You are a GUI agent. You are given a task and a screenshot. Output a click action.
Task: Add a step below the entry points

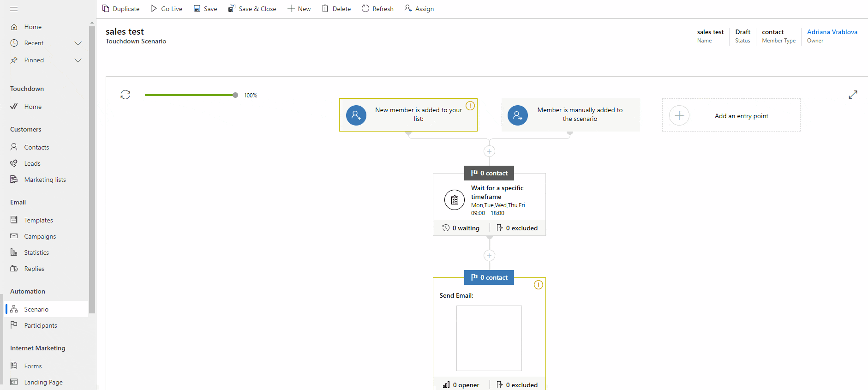click(x=489, y=151)
